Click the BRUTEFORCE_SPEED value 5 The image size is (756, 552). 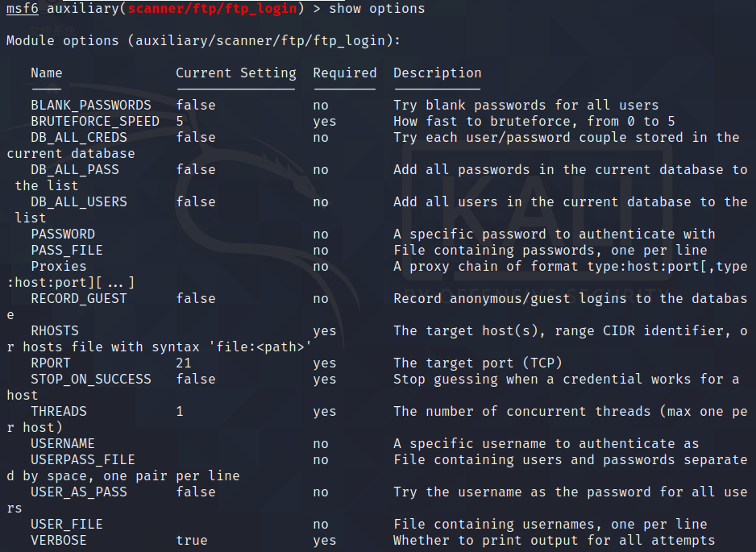(180, 121)
